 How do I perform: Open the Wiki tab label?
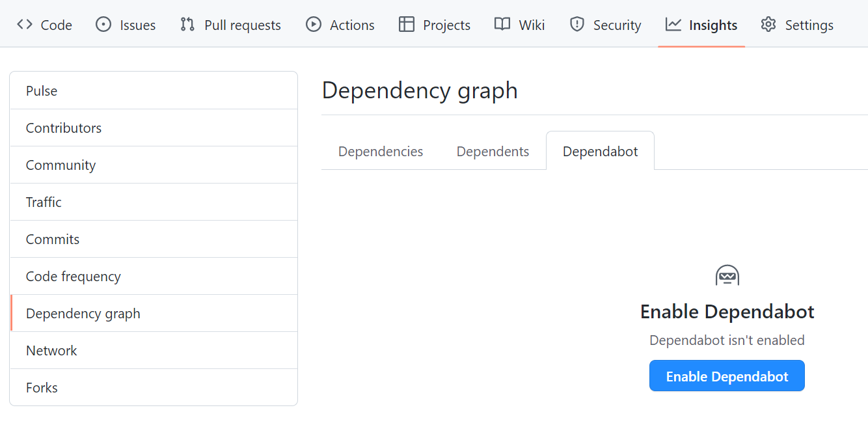(x=532, y=25)
